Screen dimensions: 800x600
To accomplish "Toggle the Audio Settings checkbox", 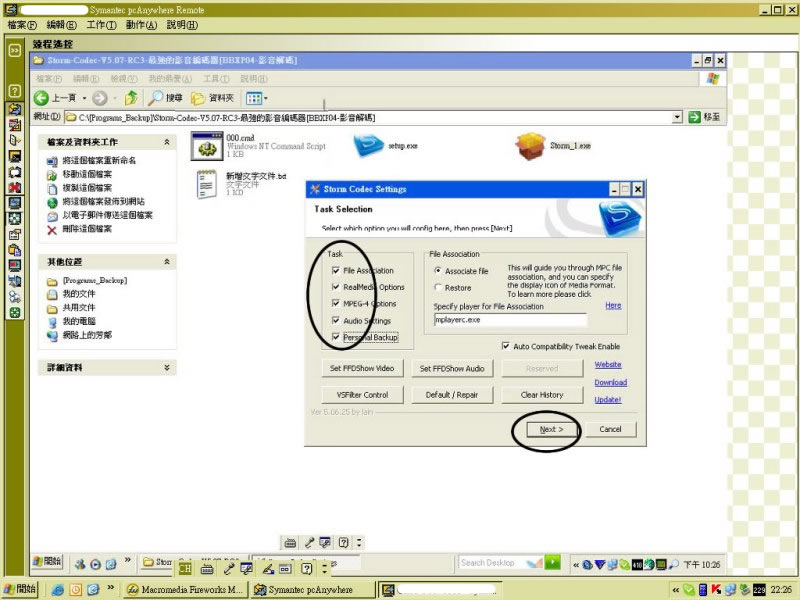I will point(336,320).
